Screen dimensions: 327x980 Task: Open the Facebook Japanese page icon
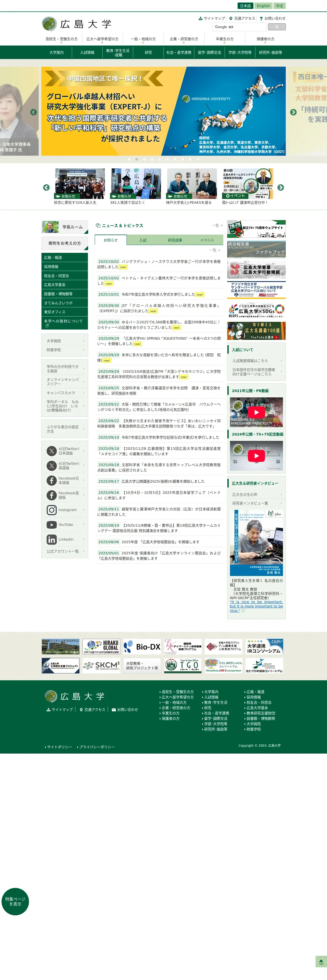(51, 481)
